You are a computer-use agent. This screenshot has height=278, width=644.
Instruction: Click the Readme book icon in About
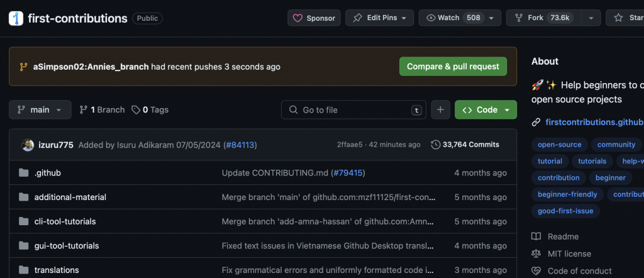tap(536, 236)
